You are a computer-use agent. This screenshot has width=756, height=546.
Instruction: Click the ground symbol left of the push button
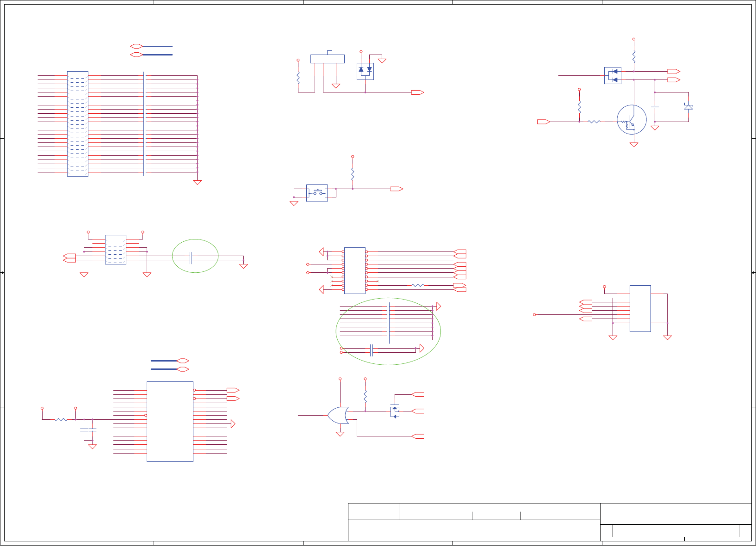294,203
